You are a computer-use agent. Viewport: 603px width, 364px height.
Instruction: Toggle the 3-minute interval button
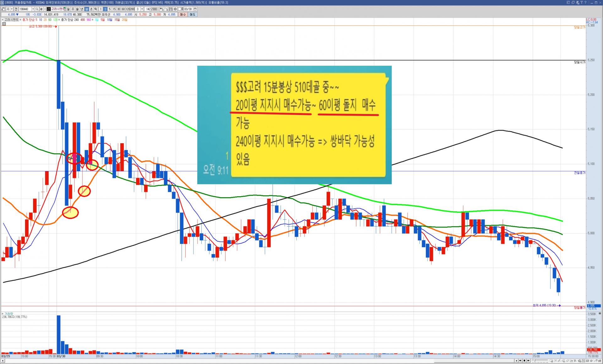tap(105, 9)
